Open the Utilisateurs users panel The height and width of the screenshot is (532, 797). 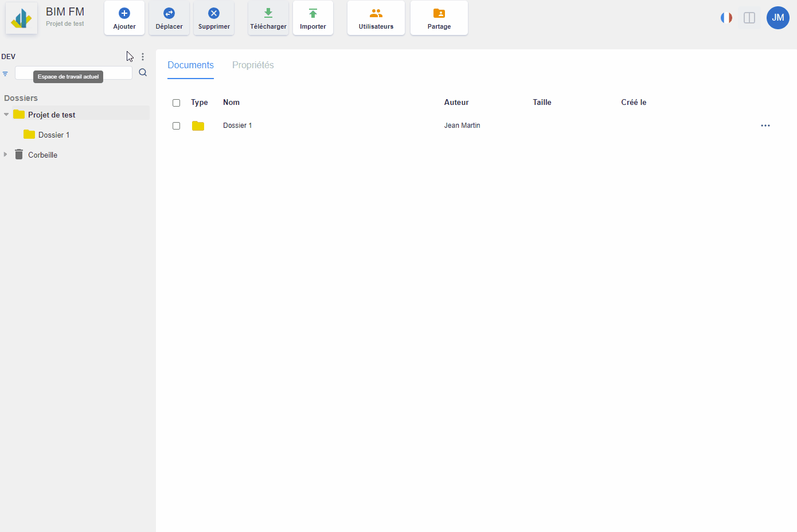(376, 18)
